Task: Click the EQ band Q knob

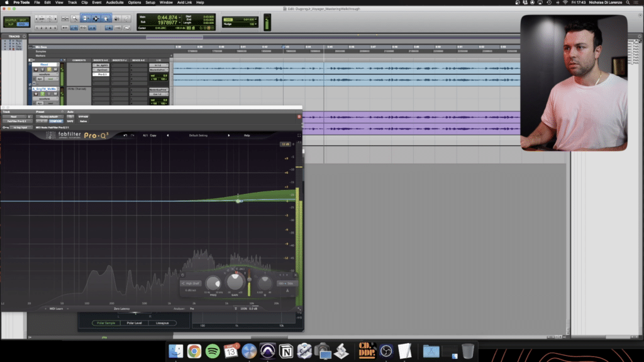Action: tap(265, 283)
